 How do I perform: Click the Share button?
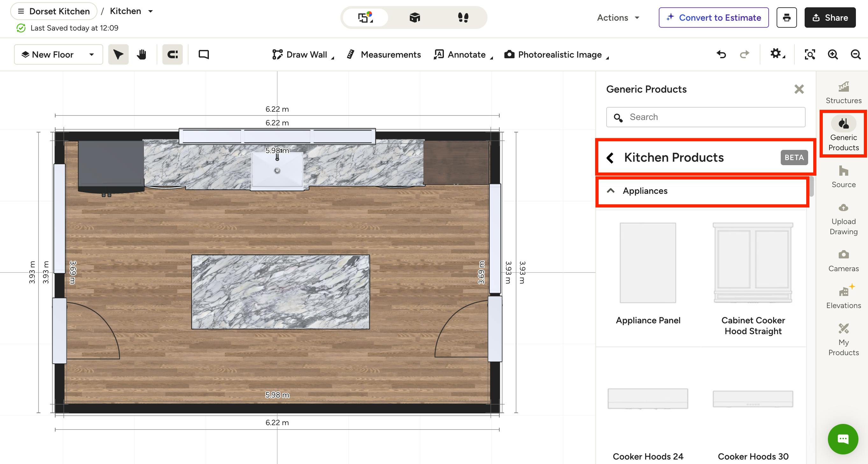pyautogui.click(x=829, y=18)
